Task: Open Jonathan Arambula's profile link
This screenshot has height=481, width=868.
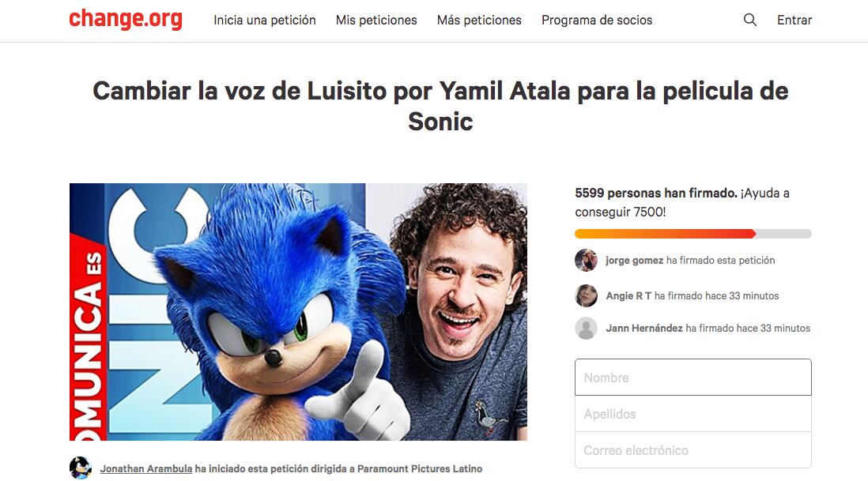Action: point(146,469)
